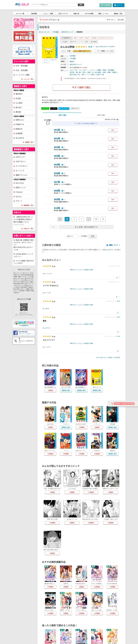Expand ネタバレ review under ドハマリするなんて。
Screen dimensions: 138x644
coord(81,289)
